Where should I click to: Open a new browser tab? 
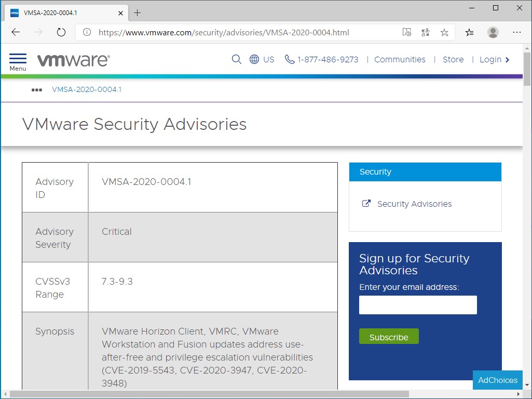coord(137,12)
